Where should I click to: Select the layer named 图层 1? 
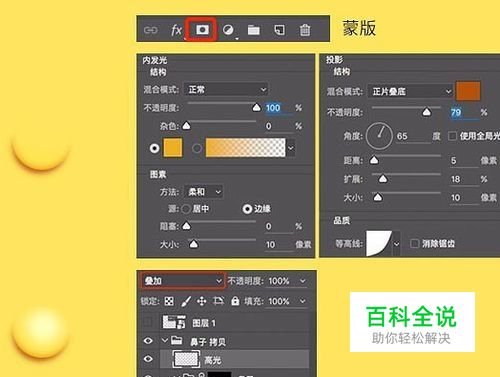(x=204, y=323)
